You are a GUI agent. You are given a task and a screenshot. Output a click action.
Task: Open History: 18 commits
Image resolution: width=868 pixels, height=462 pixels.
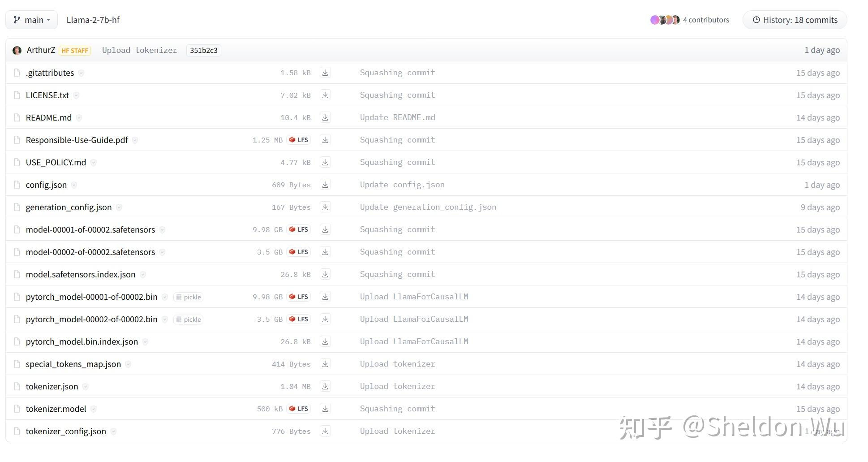795,20
